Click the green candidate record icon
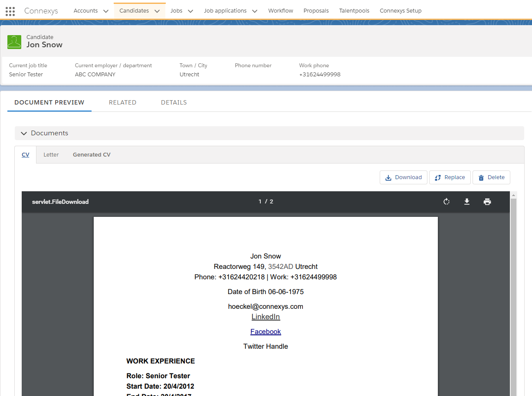 click(14, 42)
